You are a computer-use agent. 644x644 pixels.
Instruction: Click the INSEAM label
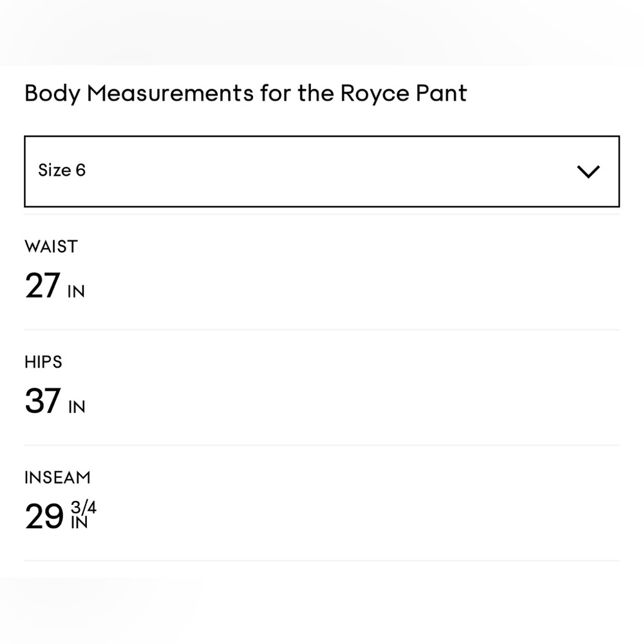tap(57, 477)
